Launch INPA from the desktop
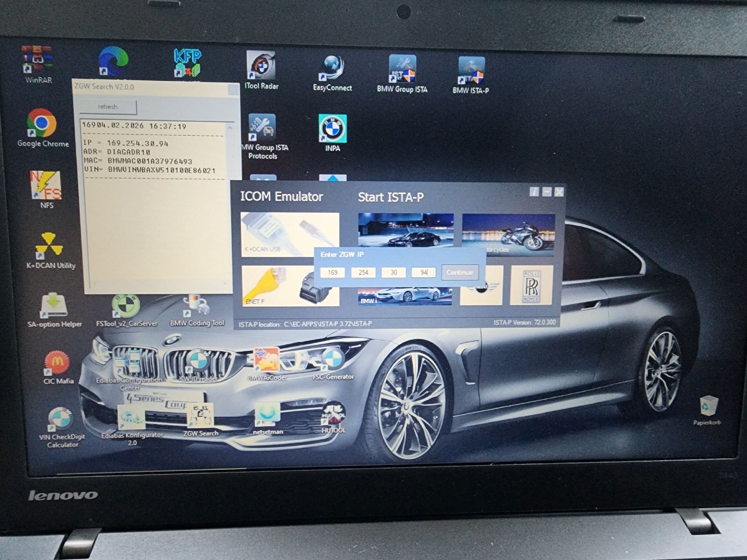The image size is (747, 560). (x=333, y=133)
